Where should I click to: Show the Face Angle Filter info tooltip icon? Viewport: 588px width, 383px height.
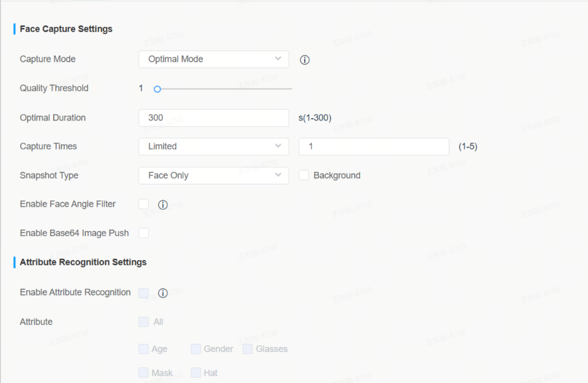[x=163, y=205]
